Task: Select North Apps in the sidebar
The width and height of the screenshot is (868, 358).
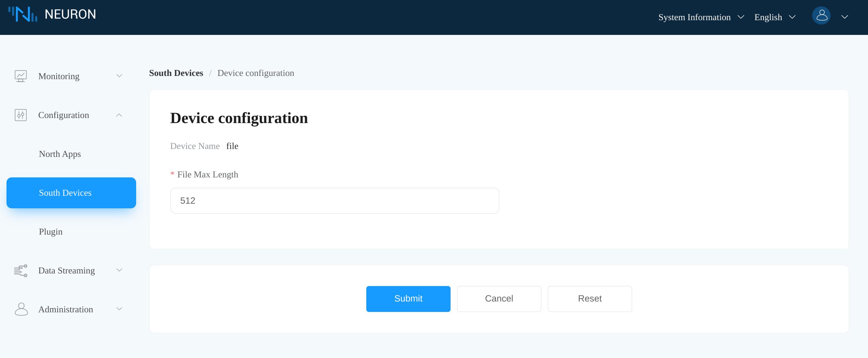Action: (60, 154)
